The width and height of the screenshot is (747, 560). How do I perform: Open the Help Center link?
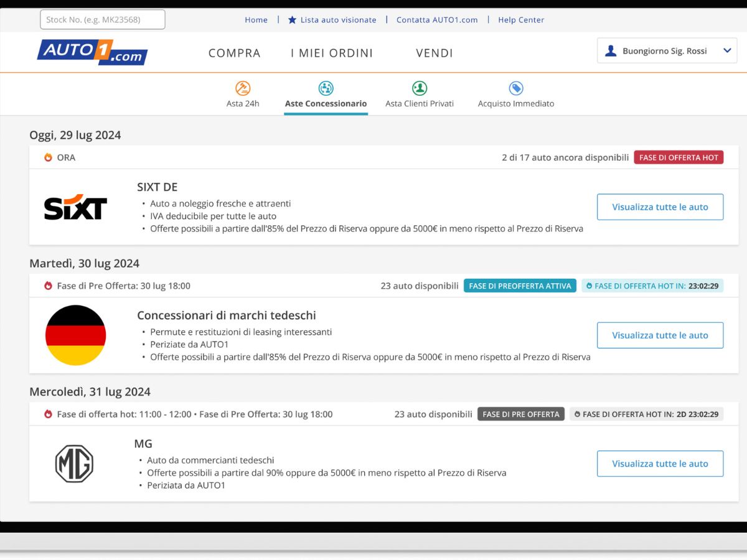click(521, 20)
